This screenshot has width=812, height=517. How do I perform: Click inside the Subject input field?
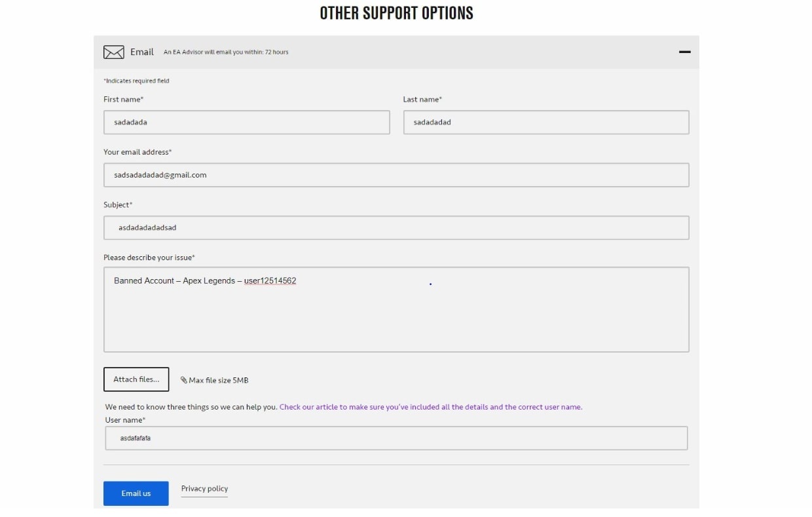click(396, 228)
